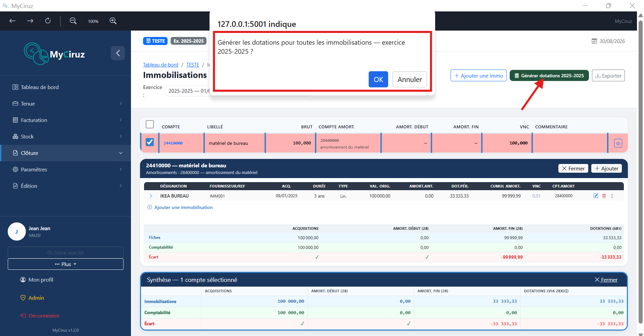
Task: Collapse the sidebar with the chevron button
Action: click(118, 53)
